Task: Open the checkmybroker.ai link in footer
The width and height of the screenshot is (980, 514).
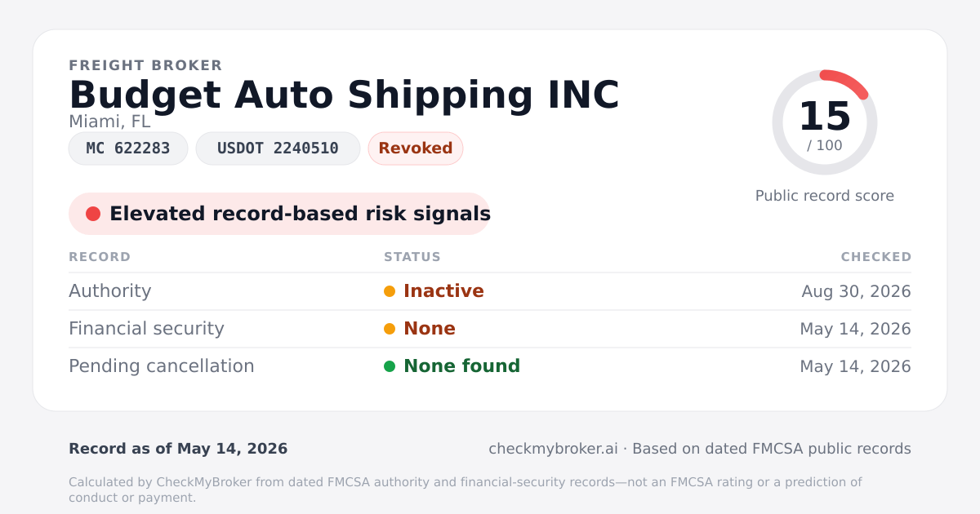Action: click(x=553, y=449)
